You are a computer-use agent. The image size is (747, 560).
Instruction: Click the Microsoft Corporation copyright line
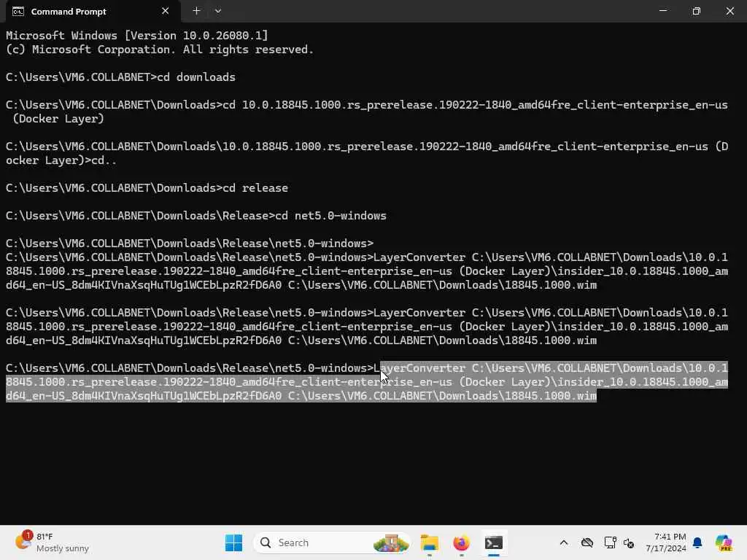[160, 50]
